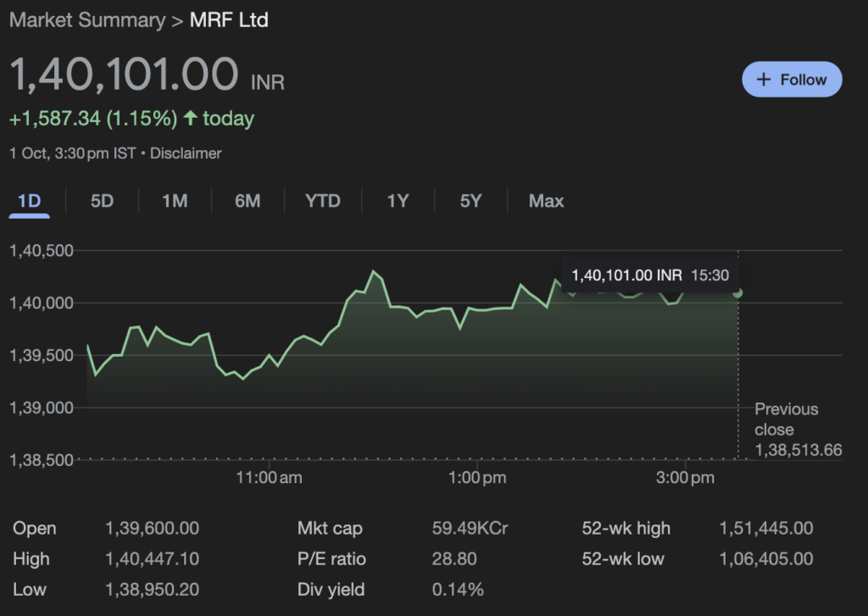Viewport: 868px width, 616px height.
Task: Click the 1 Oct, 3:30 pm IST timestamp
Action: coord(73,153)
